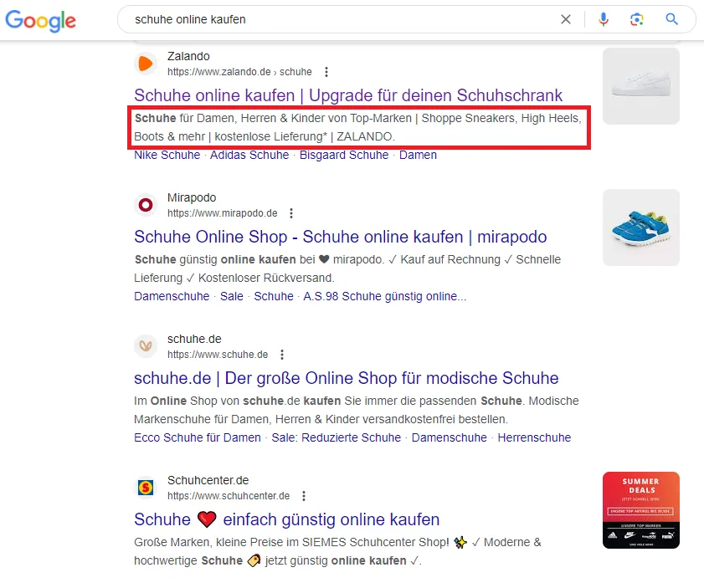Click the Mirapodo red ring favicon
The image size is (704, 588).
pos(146,205)
